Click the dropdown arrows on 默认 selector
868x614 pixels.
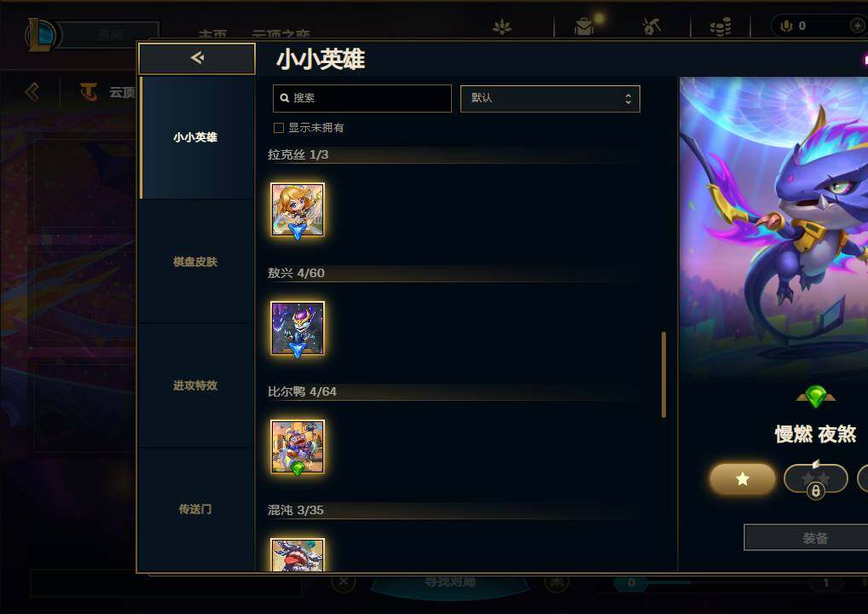click(x=628, y=99)
